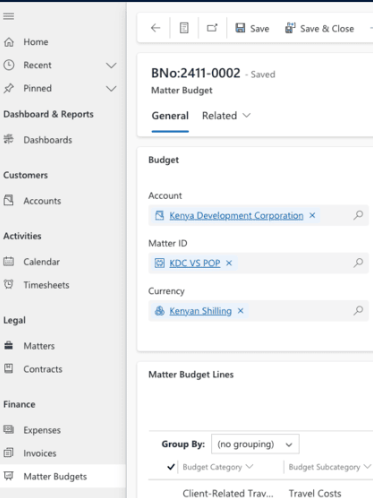373x498 pixels.
Task: Expand the Recent section chevron
Action: pyautogui.click(x=111, y=65)
